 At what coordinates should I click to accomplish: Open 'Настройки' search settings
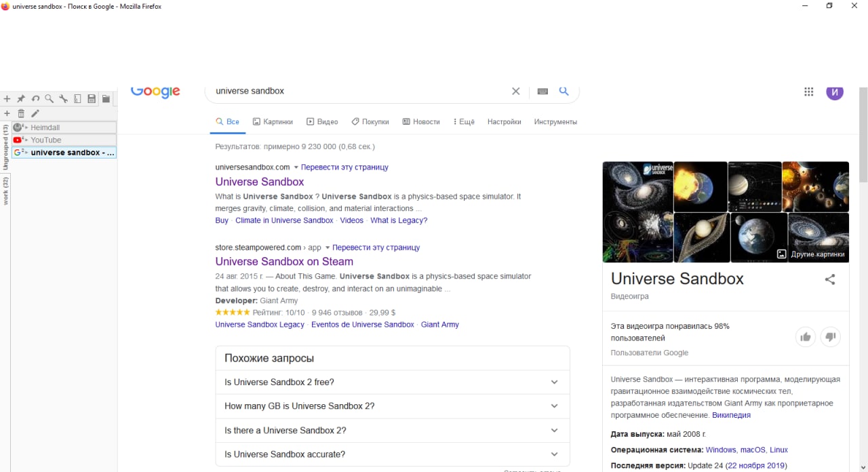point(505,122)
